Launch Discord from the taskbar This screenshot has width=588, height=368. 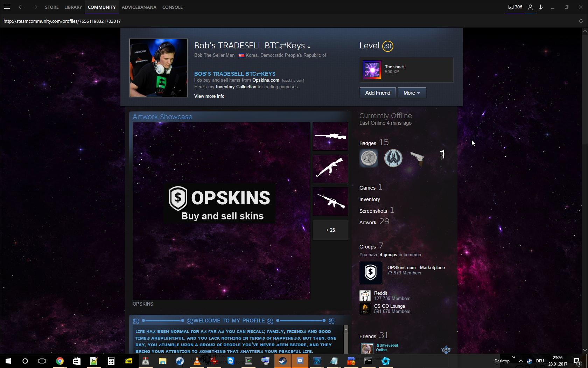pyautogui.click(x=300, y=361)
